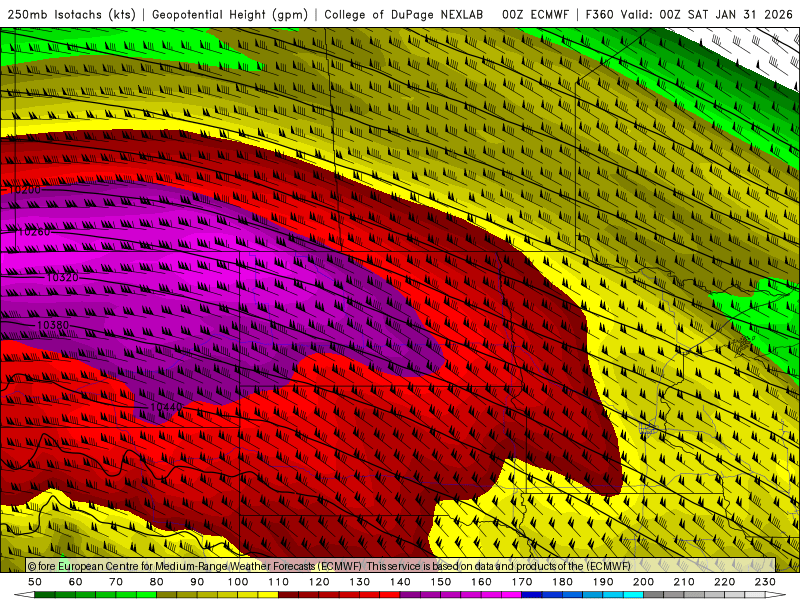Click the cyan legend swatch left of 200
Viewport: 800px width, 600px height.
[x=633, y=595]
